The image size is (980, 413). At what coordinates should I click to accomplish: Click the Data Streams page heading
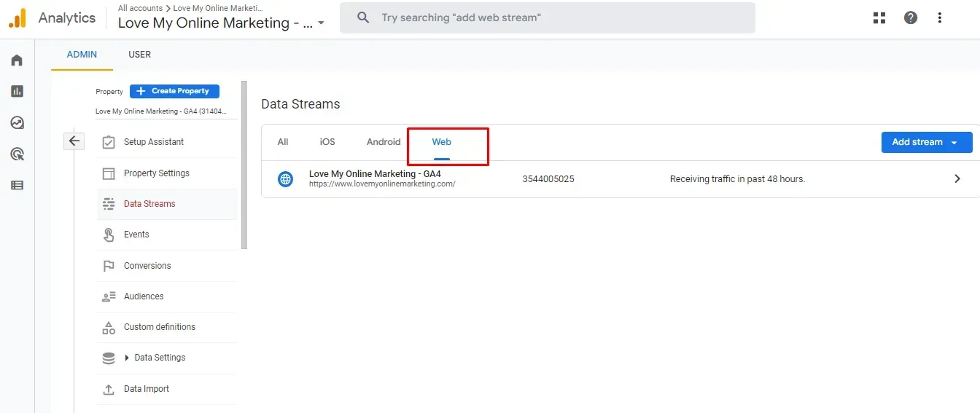(300, 104)
